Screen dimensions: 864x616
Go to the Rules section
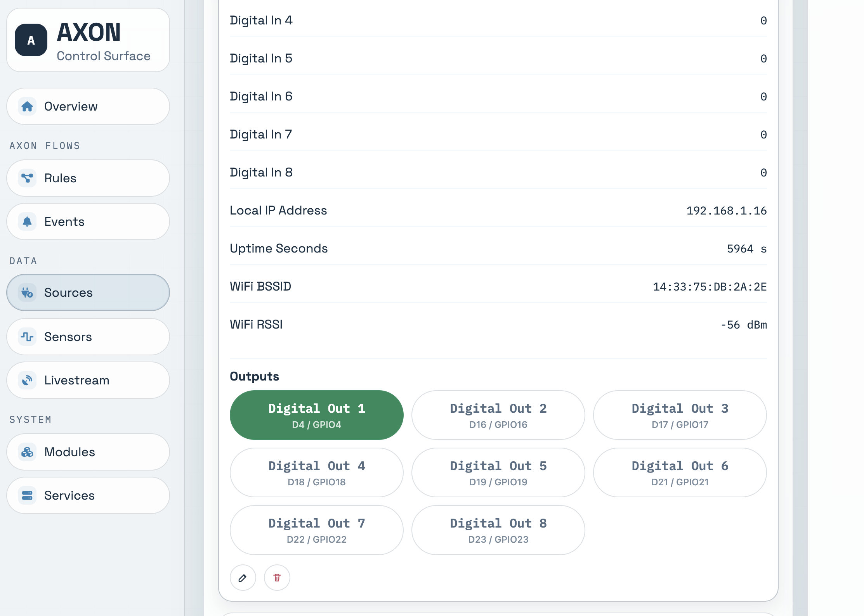click(88, 178)
